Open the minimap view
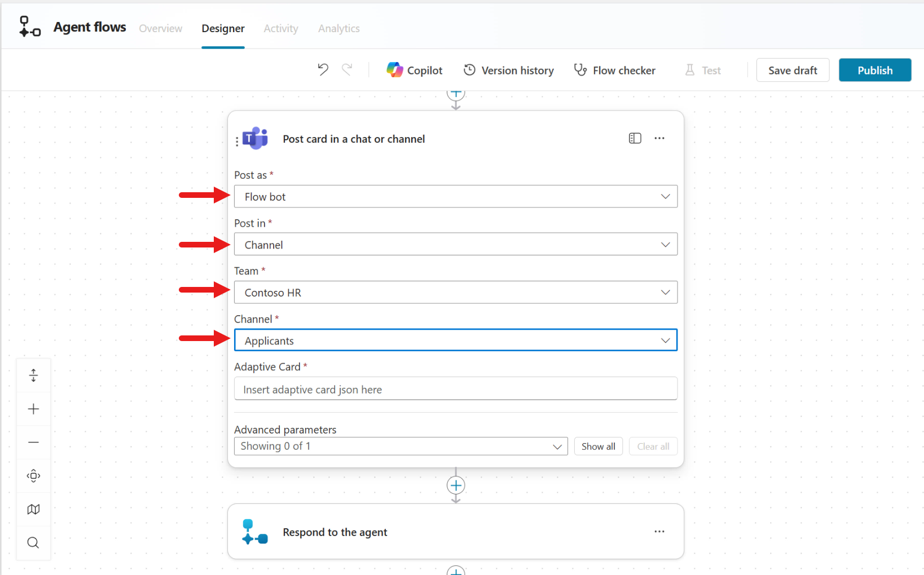 tap(33, 509)
